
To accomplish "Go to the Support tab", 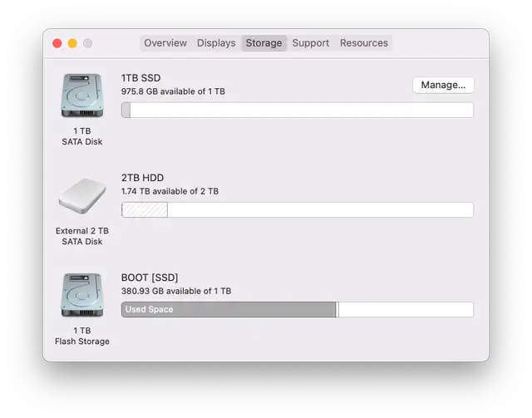I will (x=310, y=43).
